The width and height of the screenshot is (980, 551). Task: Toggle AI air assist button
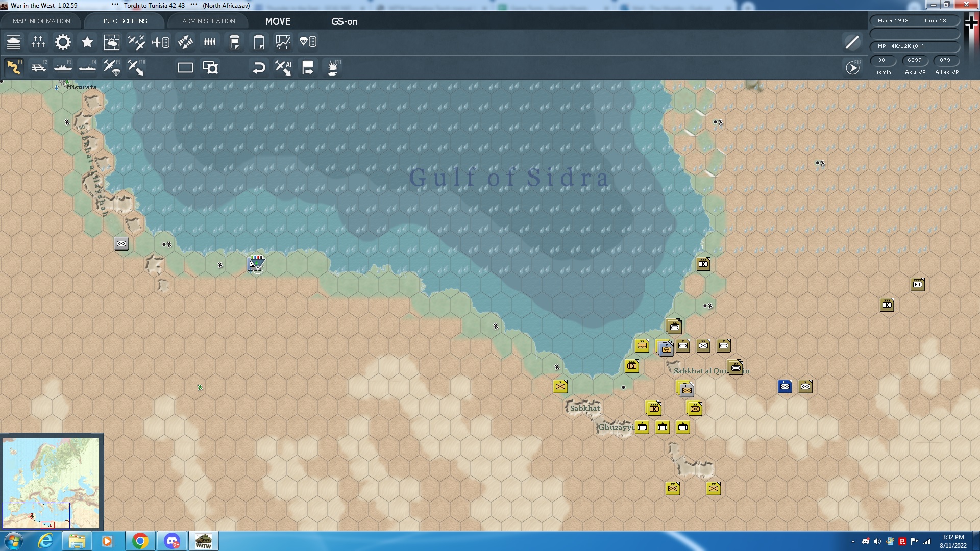point(283,67)
